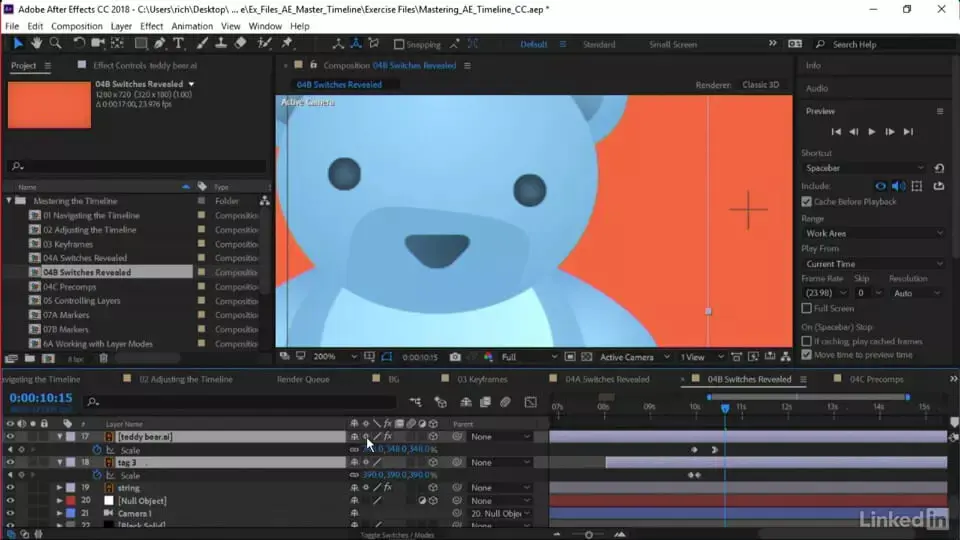Image resolution: width=960 pixels, height=540 pixels.
Task: Select the Rectangle shape tool
Action: pyautogui.click(x=141, y=43)
